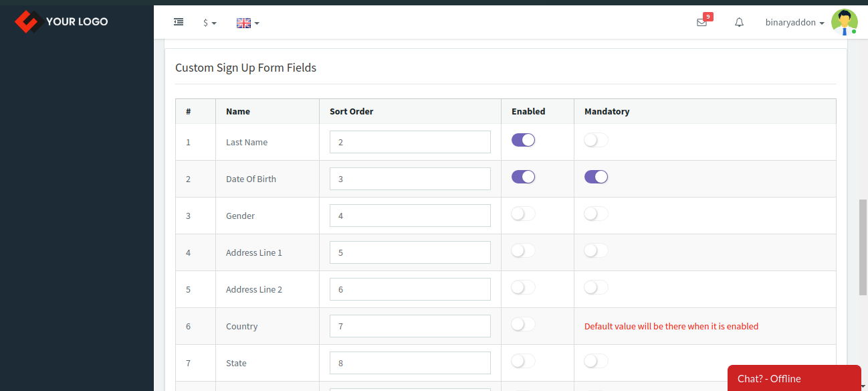The height and width of the screenshot is (391, 868).
Task: Toggle the sidebar menu hamburger icon
Action: [x=179, y=22]
